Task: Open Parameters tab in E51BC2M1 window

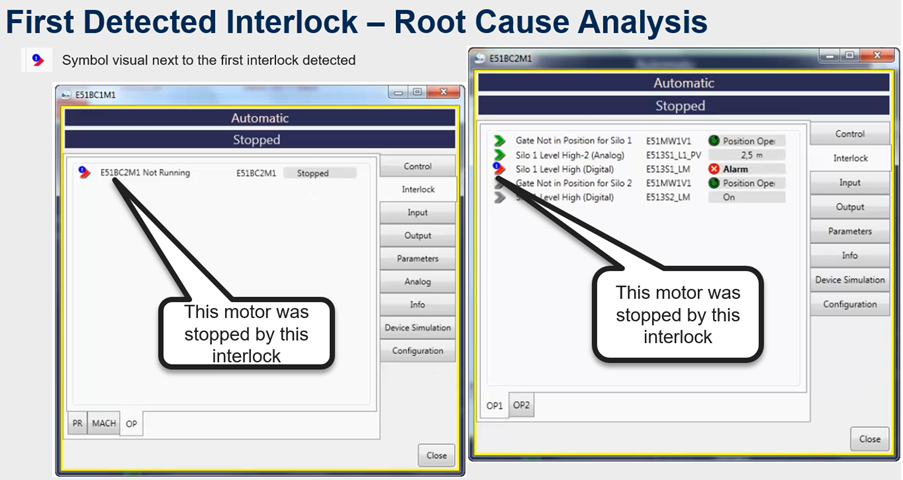Action: click(x=849, y=231)
